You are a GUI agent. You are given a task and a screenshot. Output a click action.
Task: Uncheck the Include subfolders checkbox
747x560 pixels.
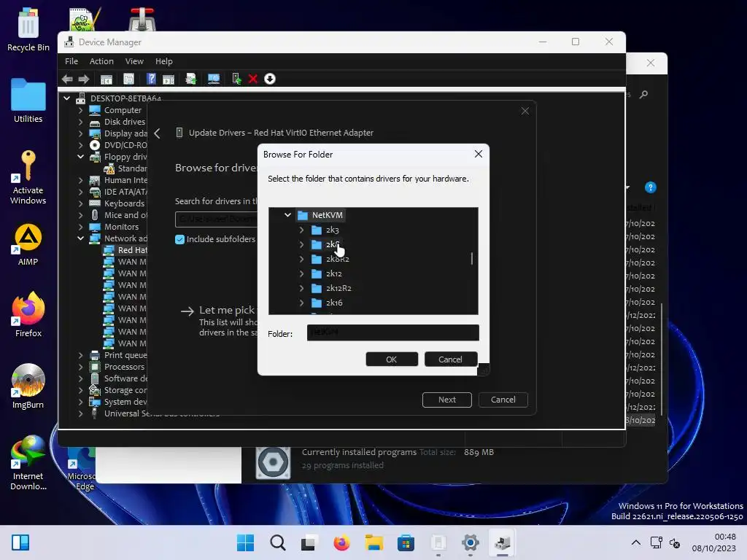point(179,239)
